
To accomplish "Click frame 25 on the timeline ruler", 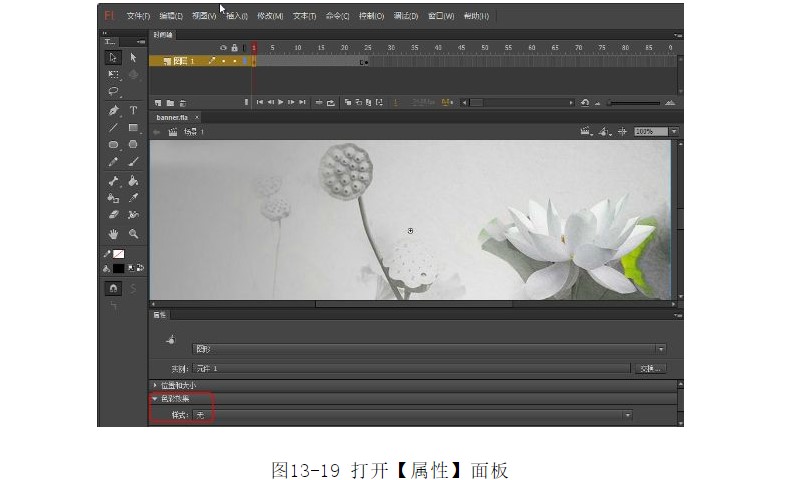I will 368,47.
